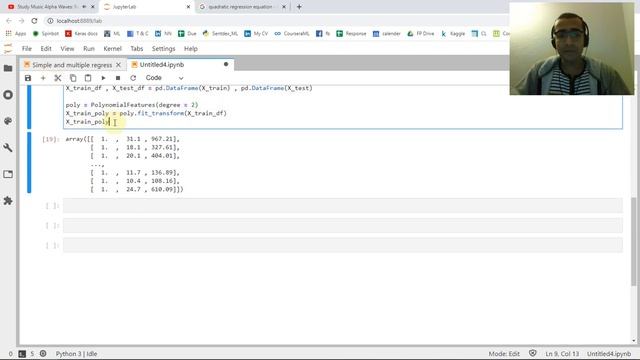Click the JupyterLab logo by the menu bar
Image resolution: width=640 pixels, height=360 pixels.
click(x=8, y=49)
